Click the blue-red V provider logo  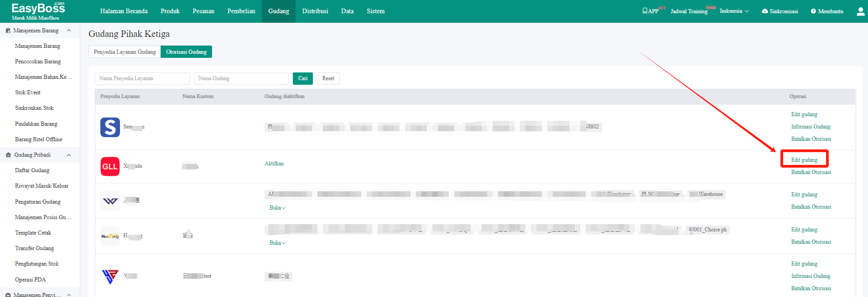[x=110, y=276]
